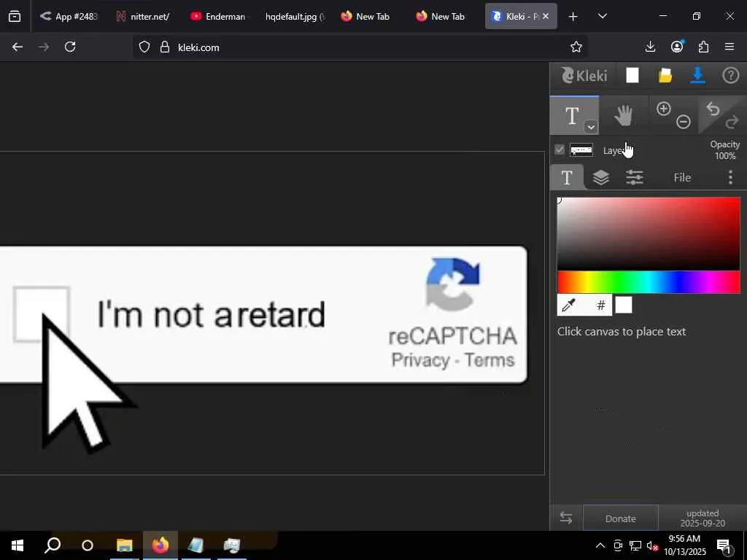
Task: Activate the eyedropper color picker
Action: point(569,305)
